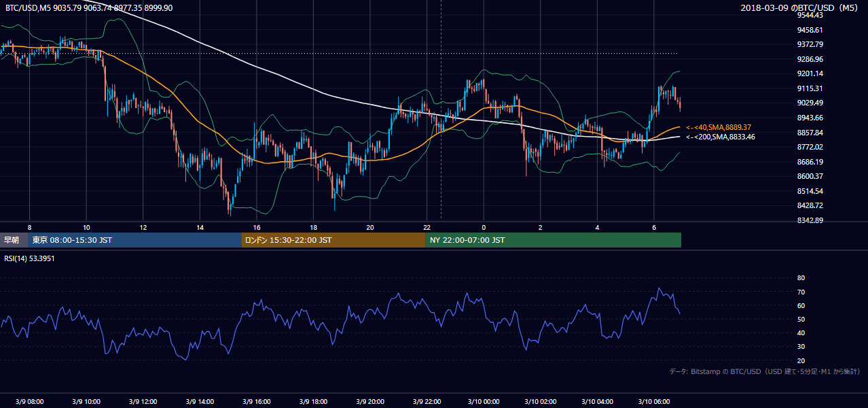Image resolution: width=868 pixels, height=408 pixels.
Task: Click price axis value 8943.66
Action: [810, 118]
